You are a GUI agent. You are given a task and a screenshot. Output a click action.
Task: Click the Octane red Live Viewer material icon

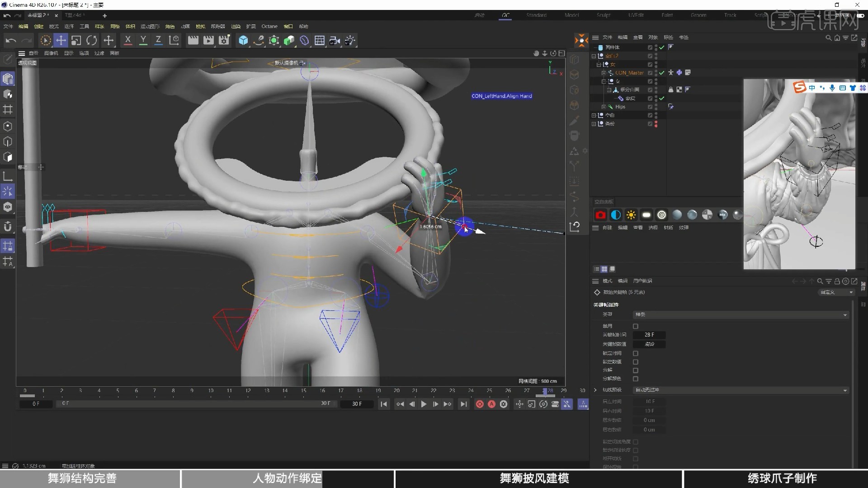click(x=600, y=215)
